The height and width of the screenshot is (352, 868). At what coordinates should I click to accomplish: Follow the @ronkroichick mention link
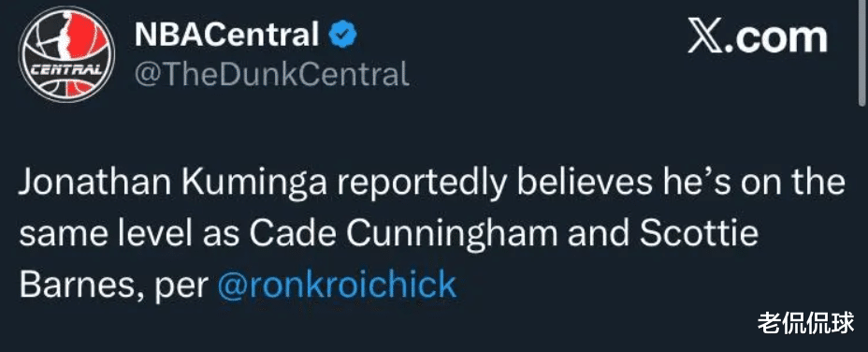(338, 285)
